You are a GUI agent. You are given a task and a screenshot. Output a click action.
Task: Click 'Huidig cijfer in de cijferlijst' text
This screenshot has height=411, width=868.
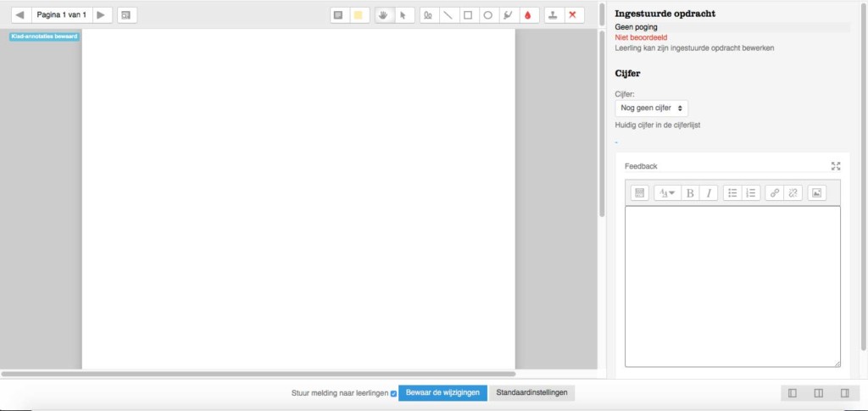[658, 125]
